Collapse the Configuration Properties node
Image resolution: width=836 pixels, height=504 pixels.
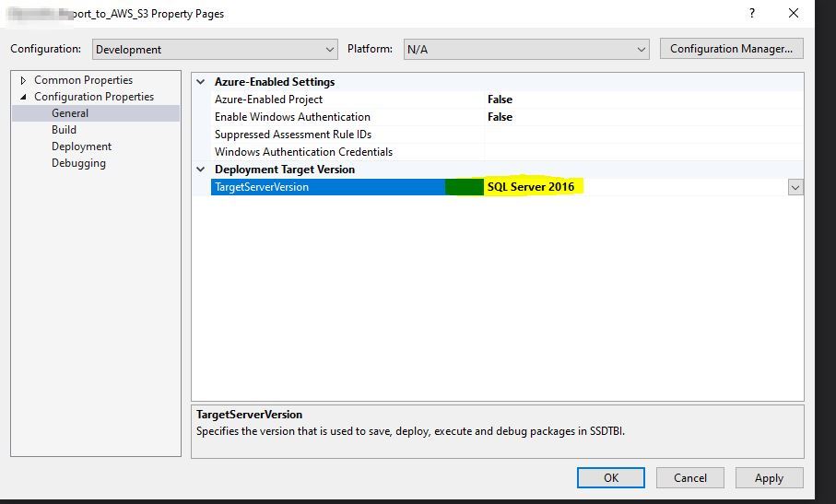pos(24,97)
